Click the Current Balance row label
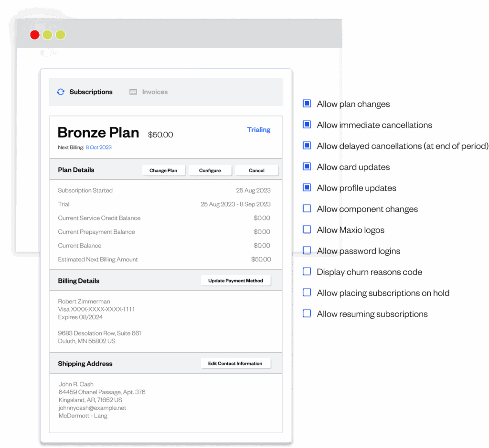 80,246
